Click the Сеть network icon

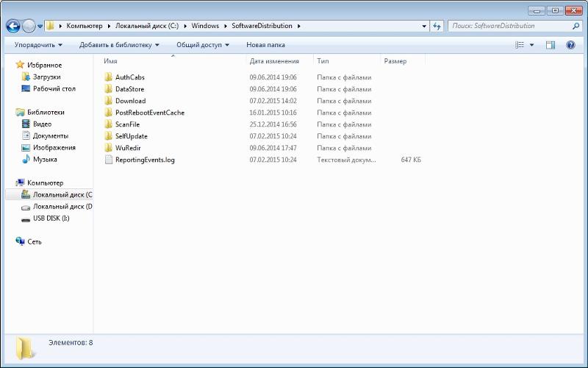(x=20, y=241)
